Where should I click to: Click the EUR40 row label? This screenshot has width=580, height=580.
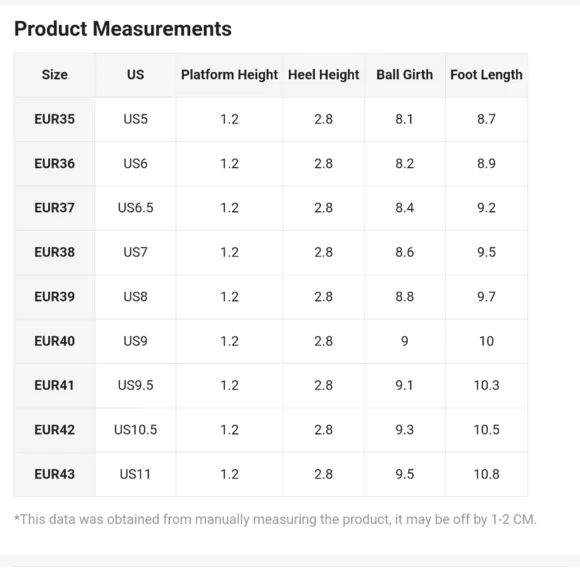pyautogui.click(x=55, y=341)
